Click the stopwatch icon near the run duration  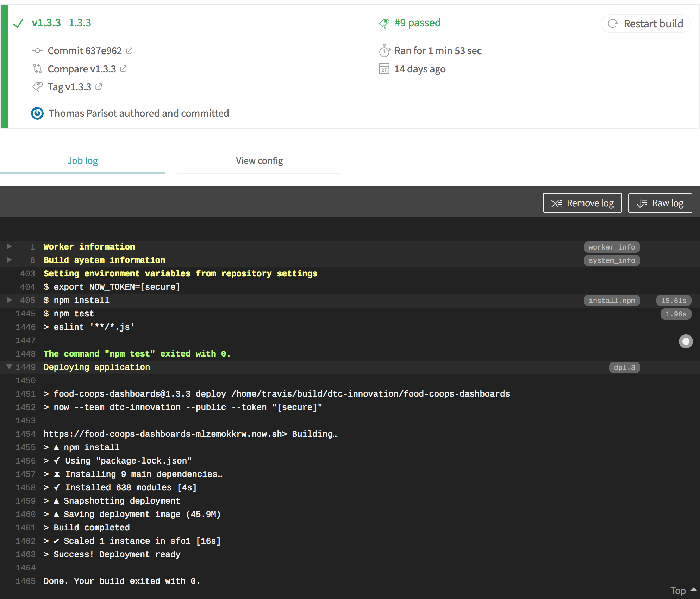(385, 51)
